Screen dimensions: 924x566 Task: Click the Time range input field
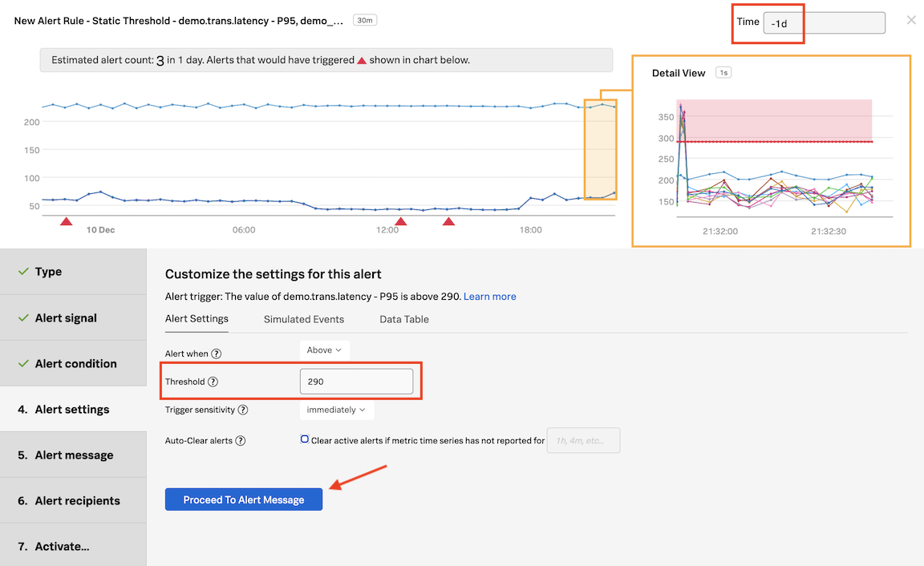click(824, 23)
